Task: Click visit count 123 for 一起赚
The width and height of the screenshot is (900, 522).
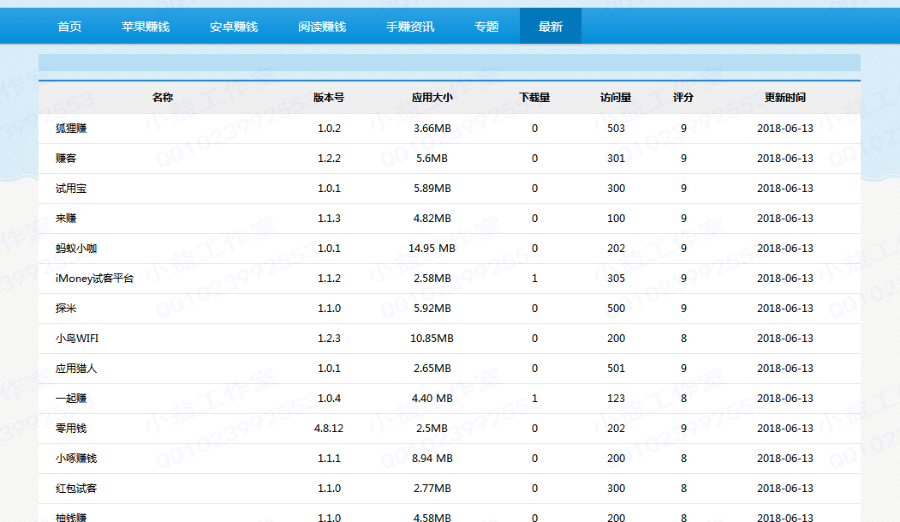Action: coord(616,398)
